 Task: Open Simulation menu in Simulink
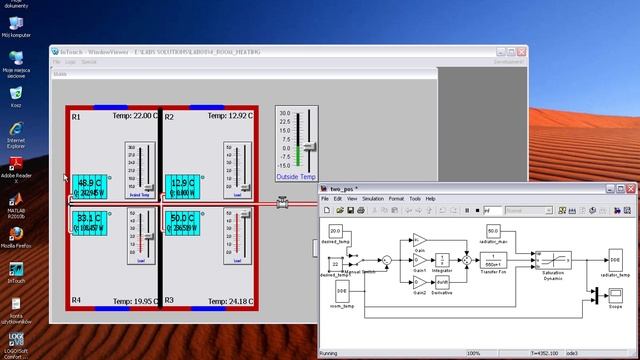coord(373,199)
